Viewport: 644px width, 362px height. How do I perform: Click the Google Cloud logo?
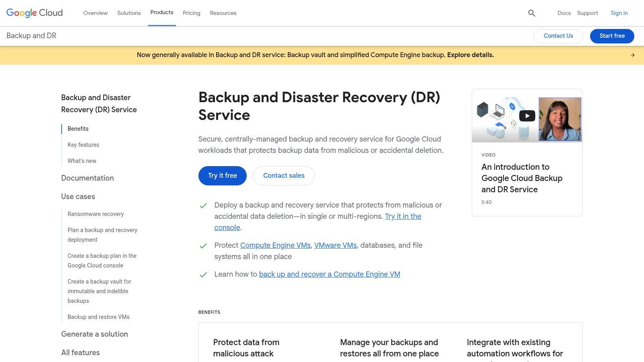point(35,13)
